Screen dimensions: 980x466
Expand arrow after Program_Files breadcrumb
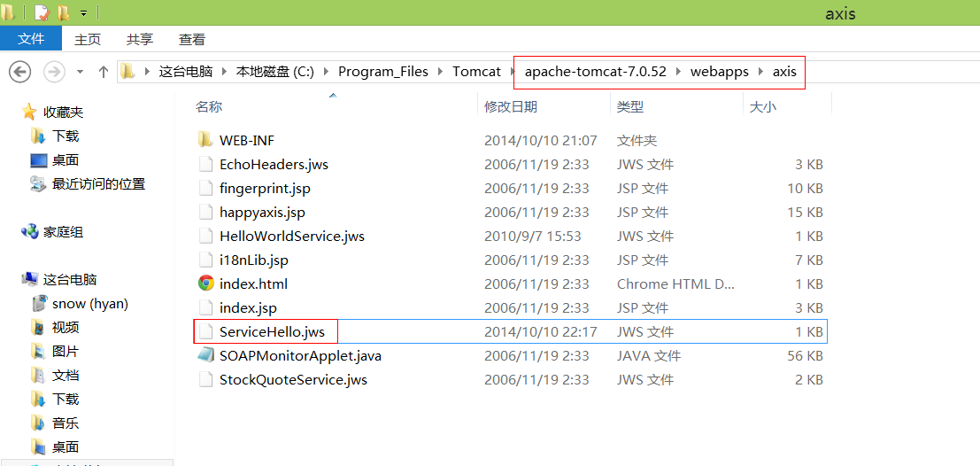pos(441,72)
